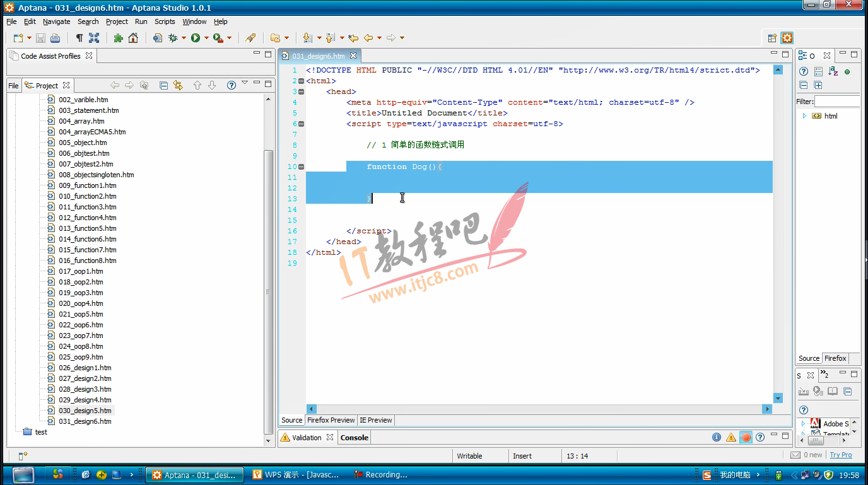Click the Try Pro link
The image size is (868, 485).
click(841, 455)
